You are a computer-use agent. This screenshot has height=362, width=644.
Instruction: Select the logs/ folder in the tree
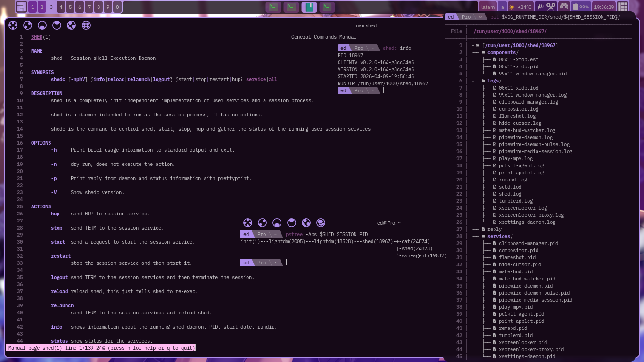click(494, 81)
